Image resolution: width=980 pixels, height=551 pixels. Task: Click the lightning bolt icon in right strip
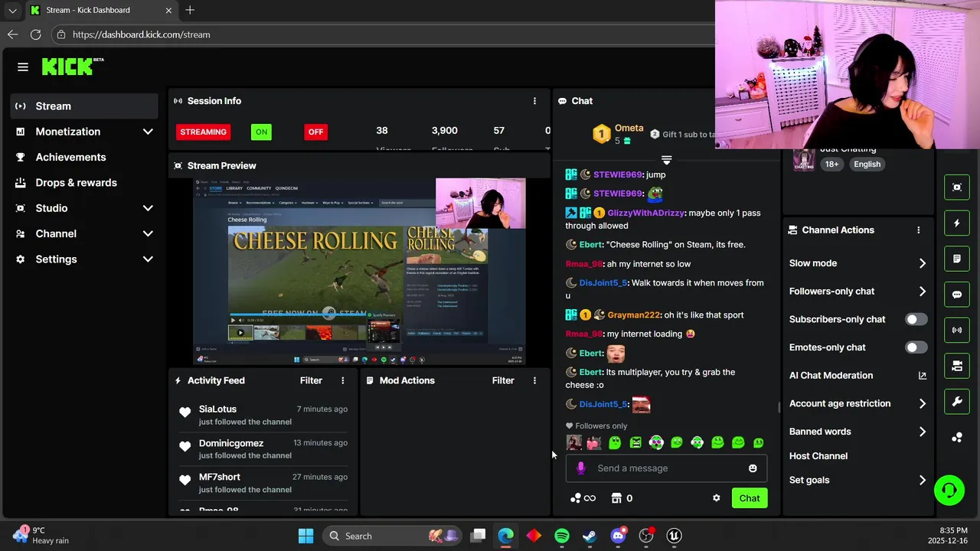click(957, 223)
